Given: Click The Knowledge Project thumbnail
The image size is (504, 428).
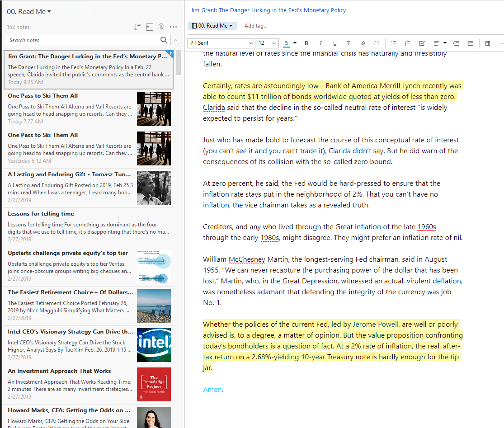Looking at the screenshot, I should 154,384.
